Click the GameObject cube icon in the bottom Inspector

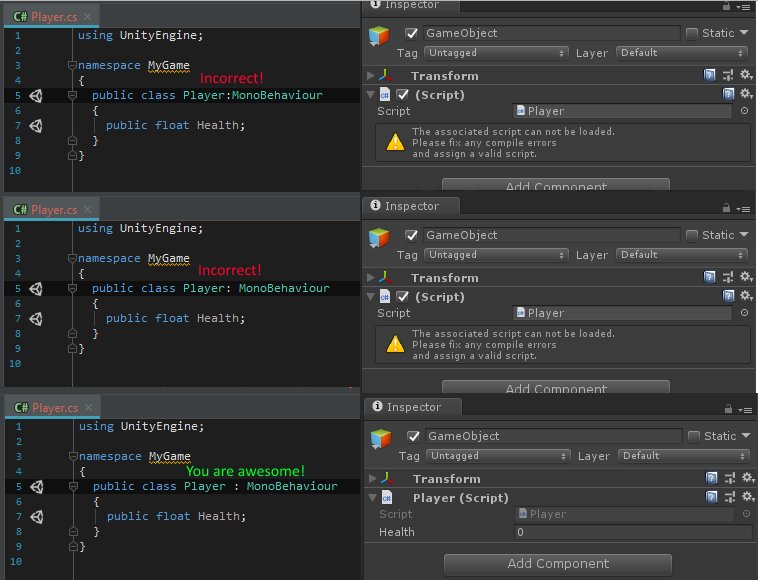click(x=381, y=439)
